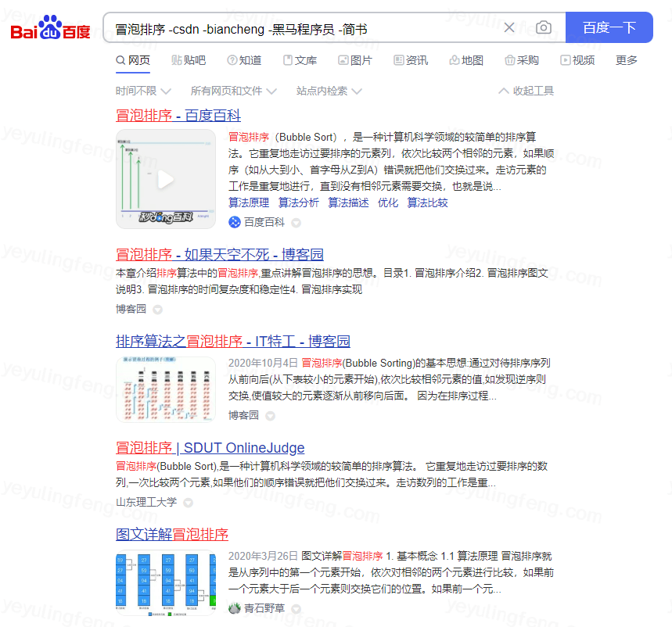Open the Baidu logo homepage link

coord(51,28)
